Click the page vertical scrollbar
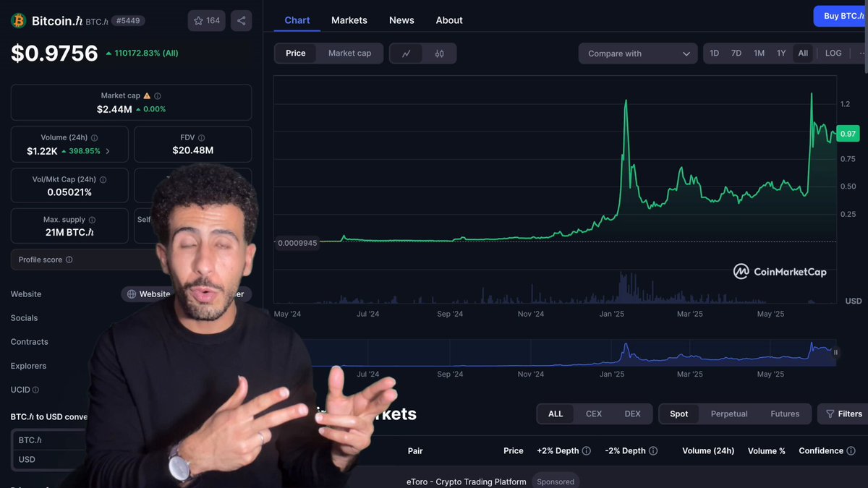This screenshot has width=868, height=488. (x=866, y=36)
